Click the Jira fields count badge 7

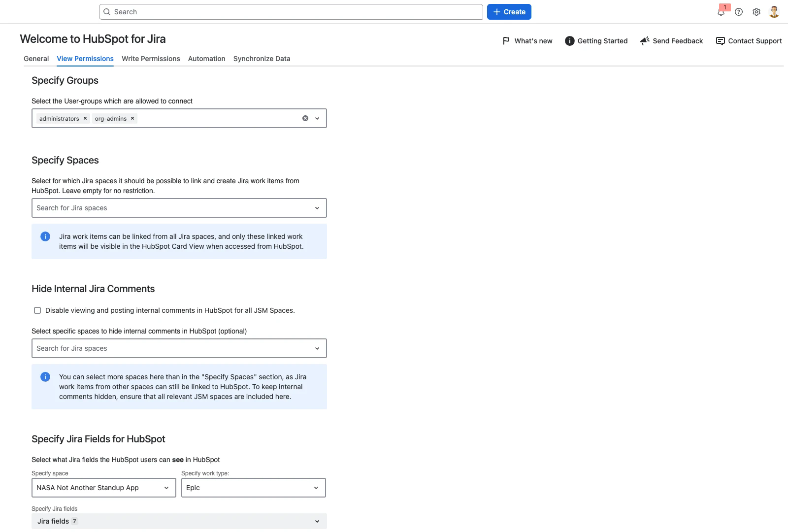click(74, 521)
